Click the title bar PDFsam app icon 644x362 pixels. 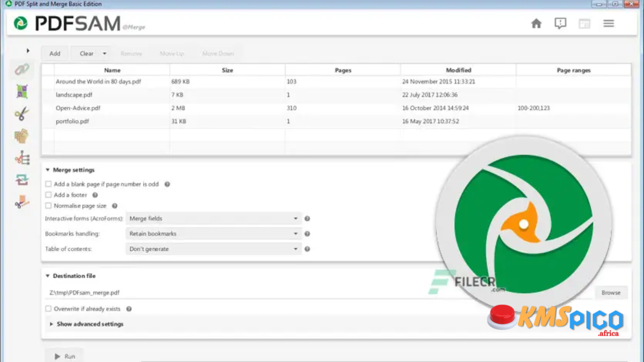(x=8, y=4)
